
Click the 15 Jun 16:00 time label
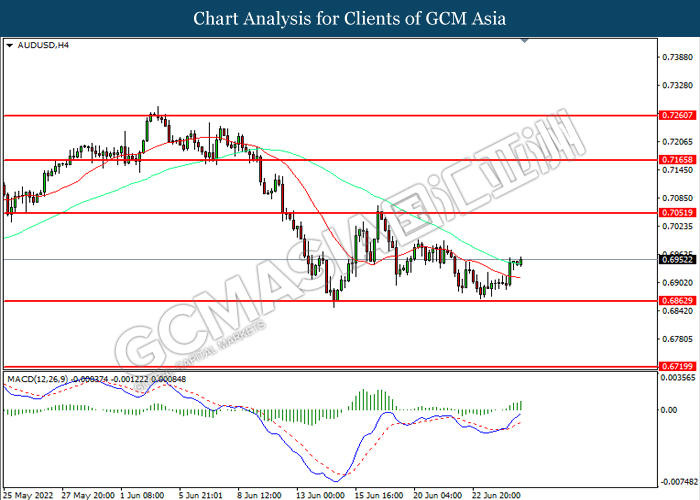pos(379,496)
